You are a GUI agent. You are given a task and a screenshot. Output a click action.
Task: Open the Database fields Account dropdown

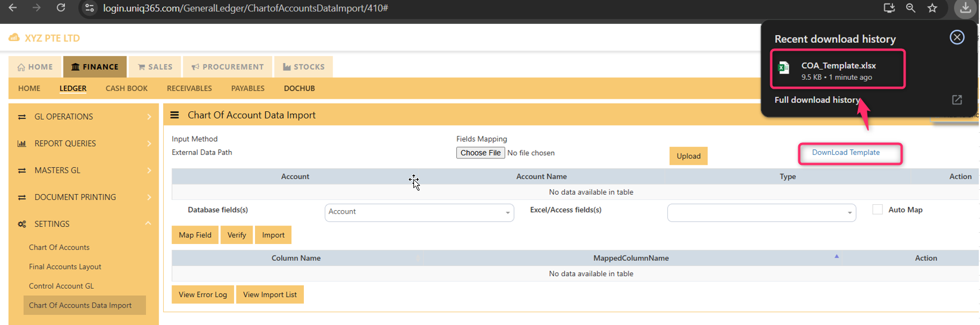[419, 212]
